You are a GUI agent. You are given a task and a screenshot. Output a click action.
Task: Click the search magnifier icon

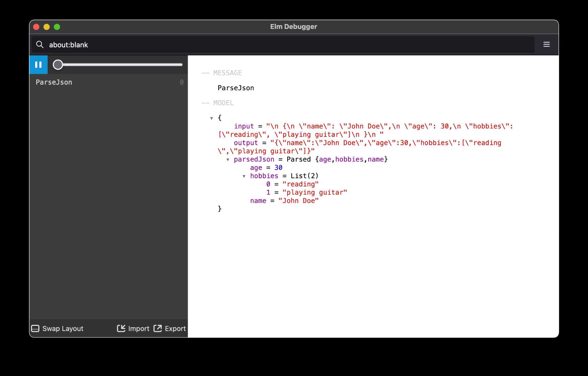(x=40, y=45)
